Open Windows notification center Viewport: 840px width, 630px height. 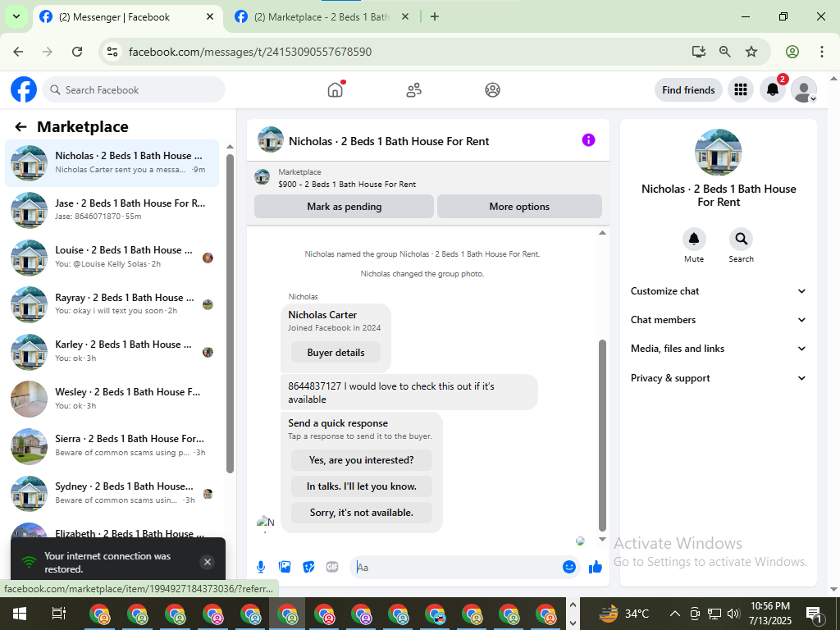click(814, 614)
